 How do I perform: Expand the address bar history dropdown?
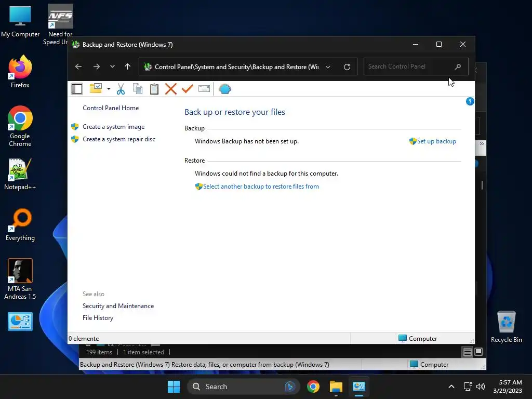tap(328, 67)
